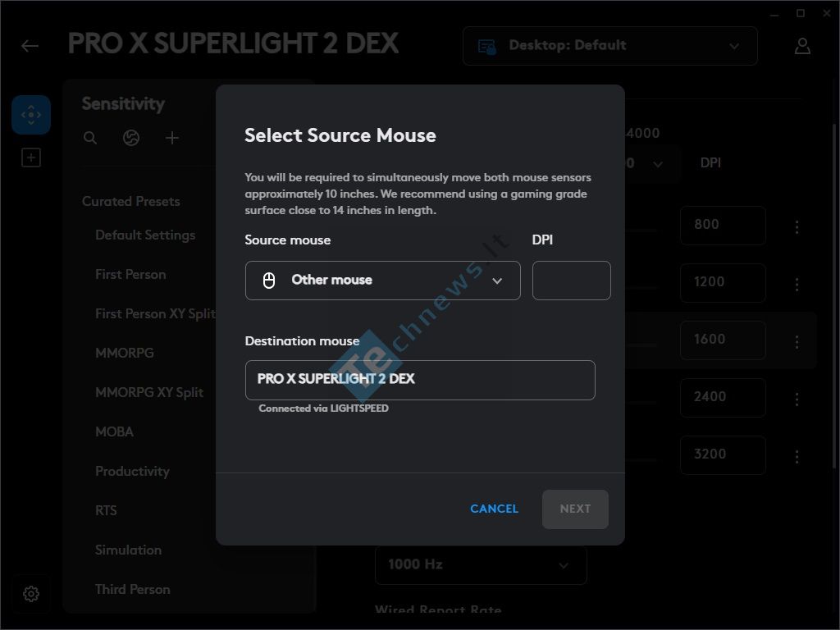The height and width of the screenshot is (630, 840).
Task: Select the First Person preset
Action: (130, 274)
